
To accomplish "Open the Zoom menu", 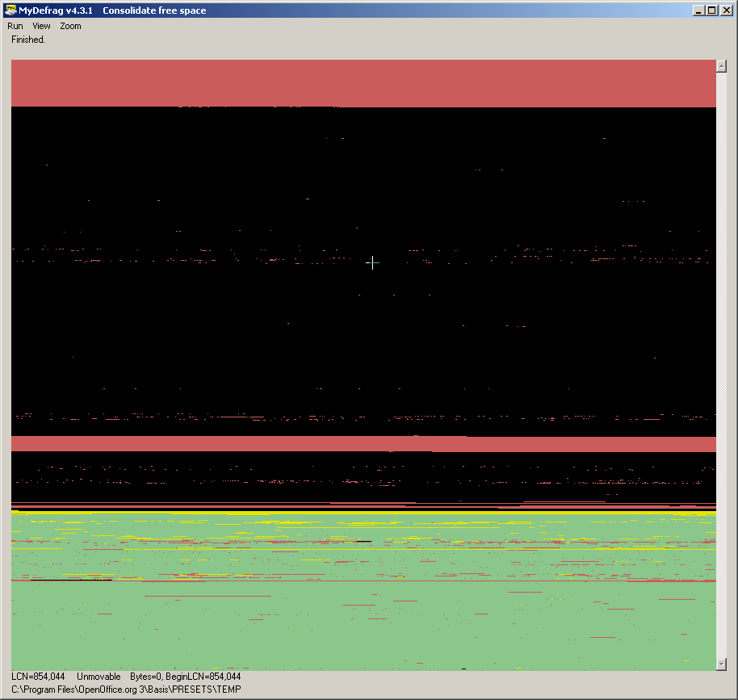I will point(70,26).
